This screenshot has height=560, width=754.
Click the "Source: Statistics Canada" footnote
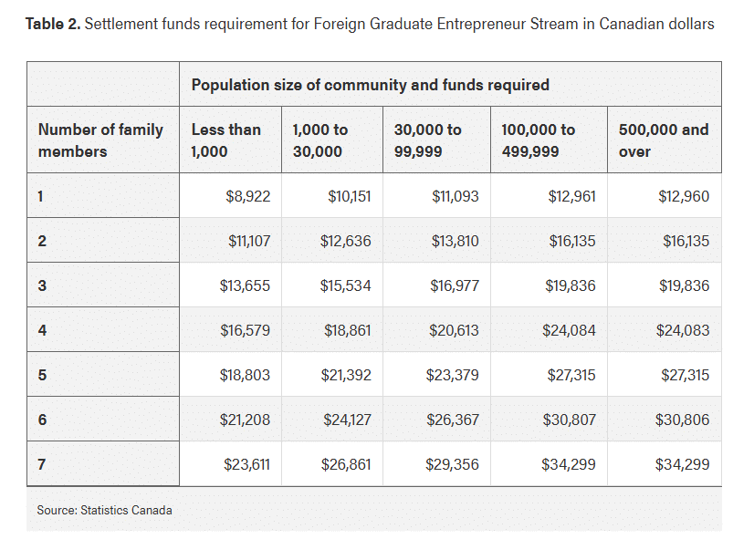(x=104, y=510)
